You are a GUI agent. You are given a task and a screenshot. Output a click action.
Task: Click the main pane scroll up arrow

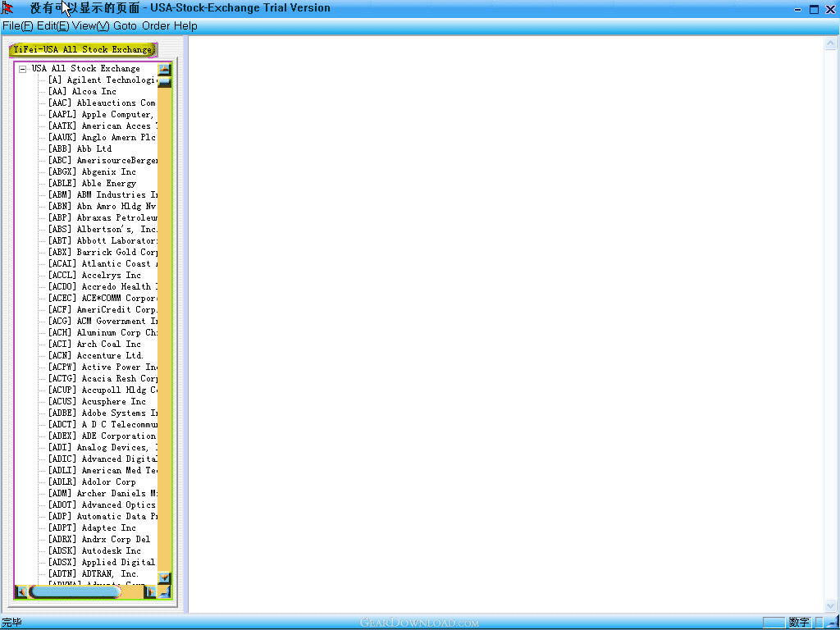pos(830,43)
